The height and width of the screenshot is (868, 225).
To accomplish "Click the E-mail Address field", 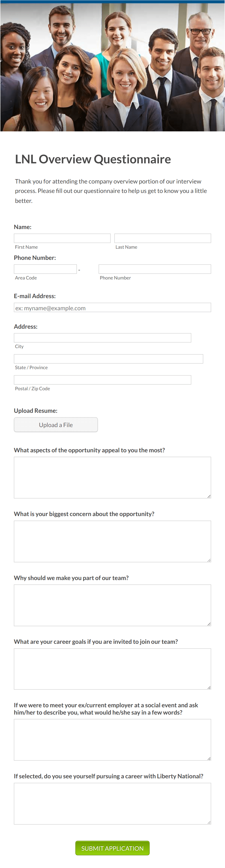I will (x=112, y=307).
